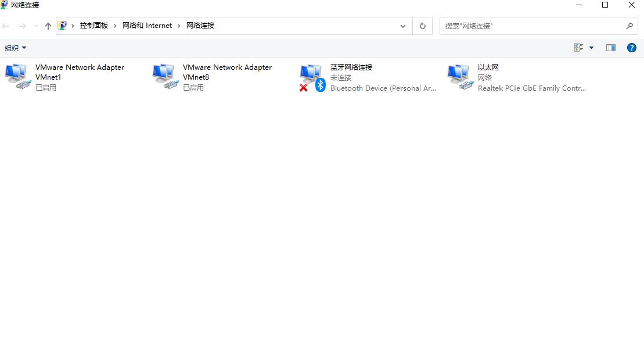Change the view layout style
The height and width of the screenshot is (350, 644).
(578, 47)
